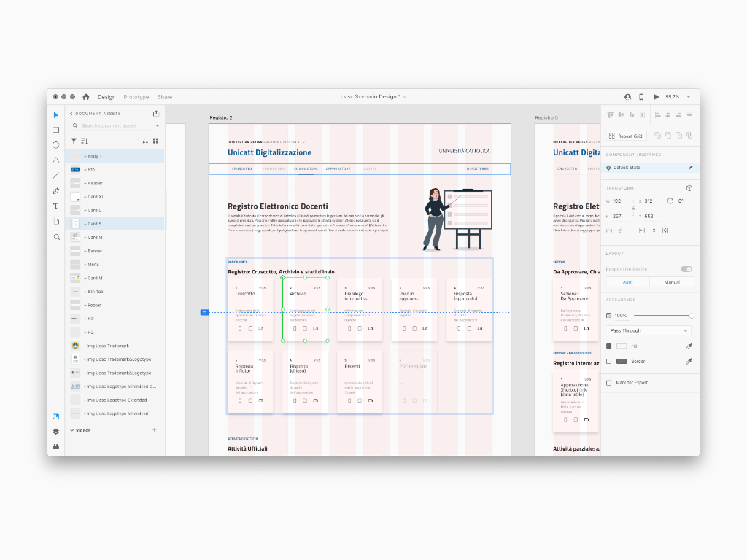
Task: Toggle the Responsive Resize switch
Action: [686, 269]
